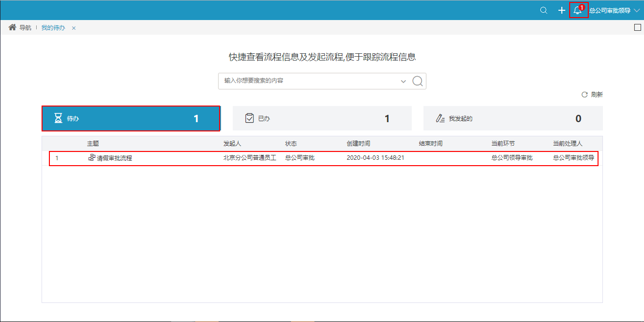
Task: Click the 状态 column header
Action: coord(291,144)
